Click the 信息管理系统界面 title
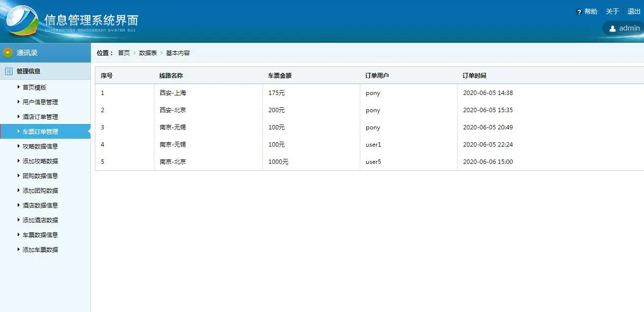The width and height of the screenshot is (644, 312). 91,20
